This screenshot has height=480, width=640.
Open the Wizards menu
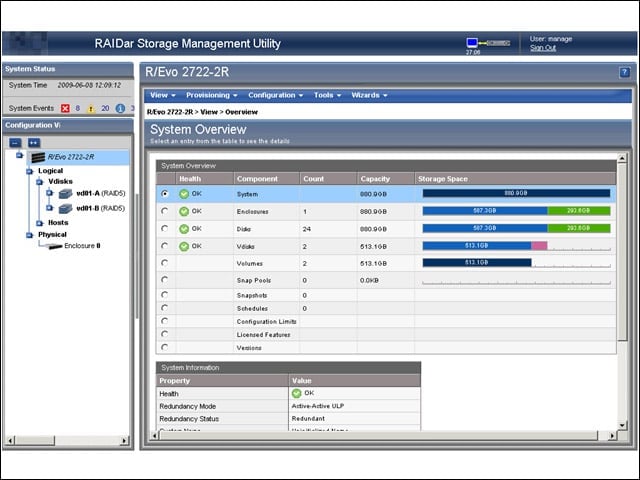[369, 95]
